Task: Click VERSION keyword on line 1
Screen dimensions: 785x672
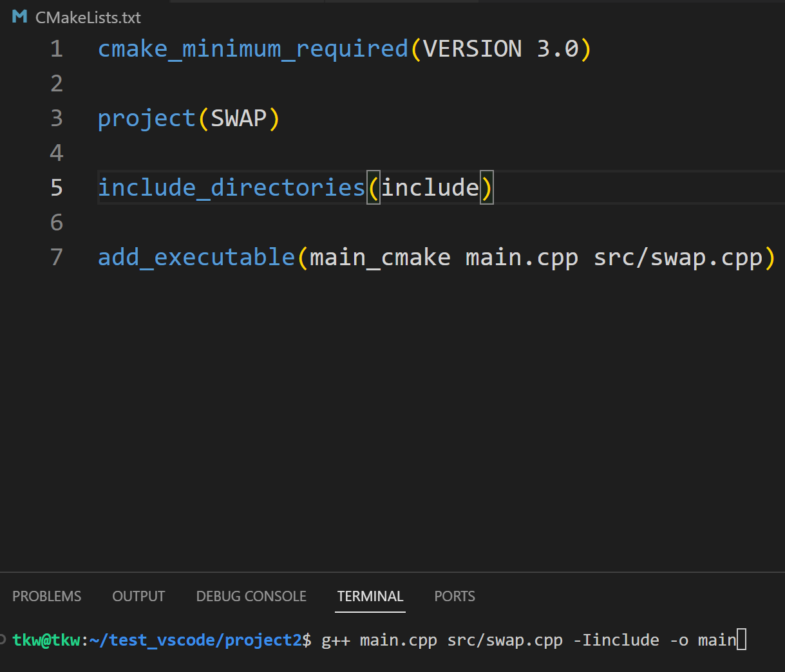Action: click(x=472, y=49)
